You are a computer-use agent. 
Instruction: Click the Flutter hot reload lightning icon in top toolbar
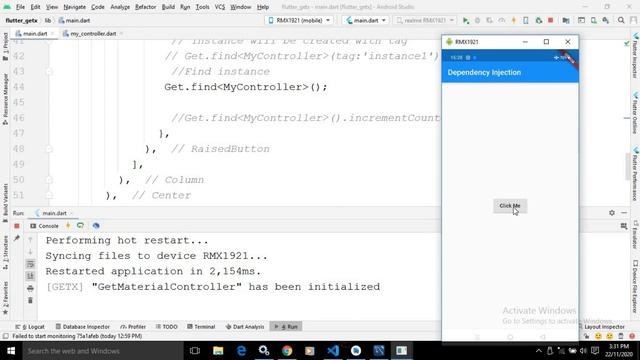click(x=513, y=20)
